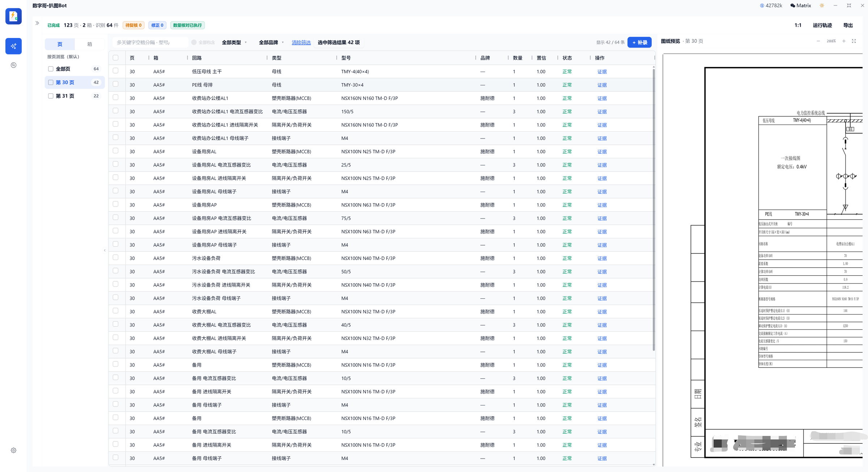Open the AI sparkle tool in sidebar
Image resolution: width=868 pixels, height=472 pixels.
(x=13, y=46)
